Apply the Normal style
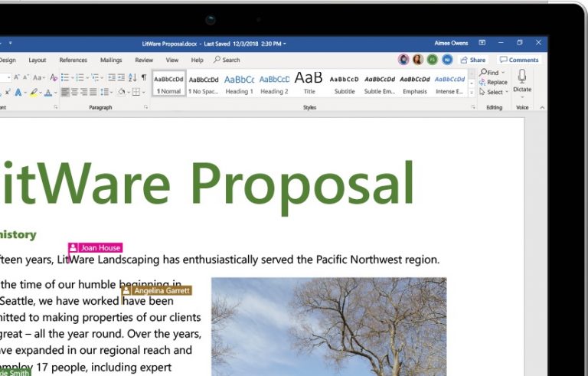This screenshot has height=376, width=588. (x=168, y=83)
